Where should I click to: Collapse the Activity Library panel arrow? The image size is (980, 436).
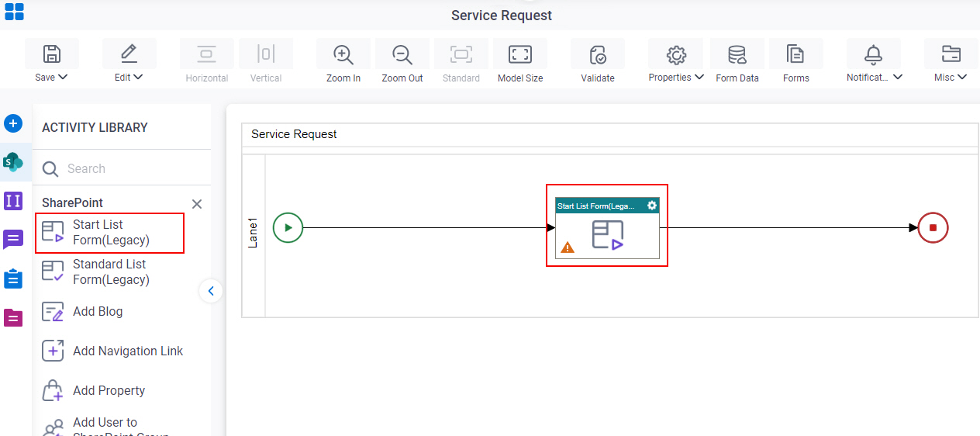[211, 291]
